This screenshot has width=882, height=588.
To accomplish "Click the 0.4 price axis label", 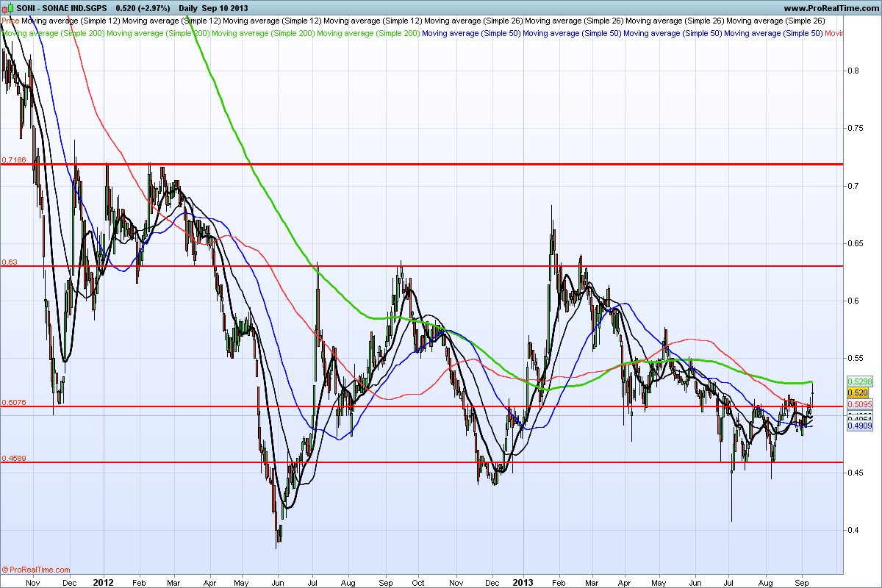I will 853,530.
